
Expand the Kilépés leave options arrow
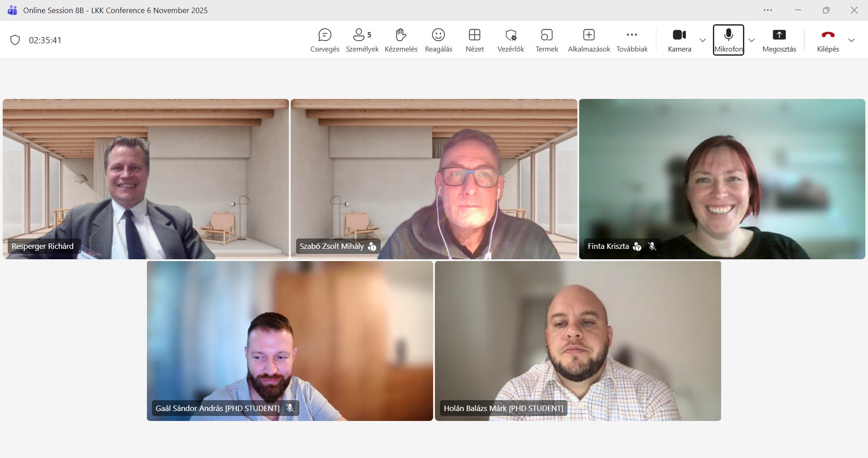(x=851, y=40)
